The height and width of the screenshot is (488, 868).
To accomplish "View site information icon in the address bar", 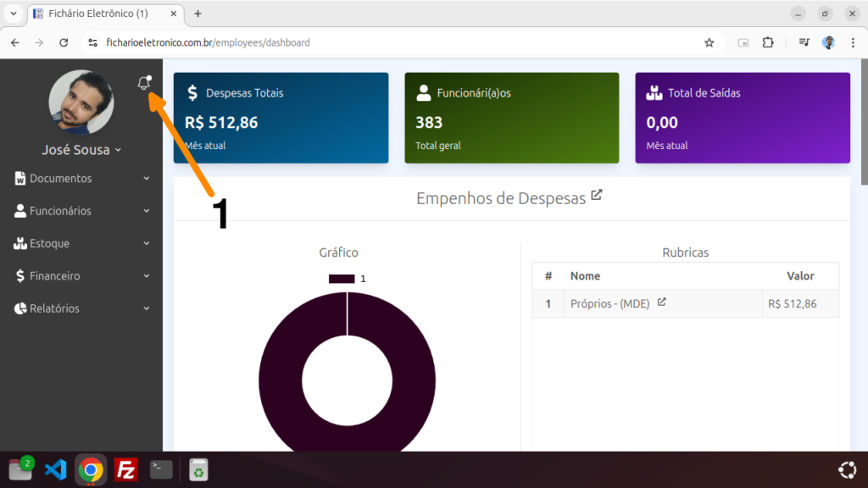I will click(x=93, y=42).
